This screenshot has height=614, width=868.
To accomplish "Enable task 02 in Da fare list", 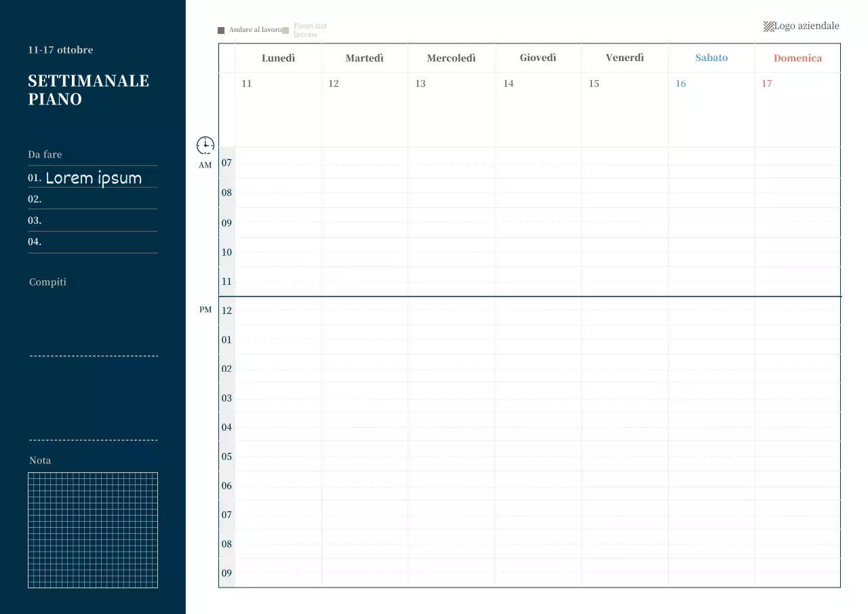I will coord(92,199).
